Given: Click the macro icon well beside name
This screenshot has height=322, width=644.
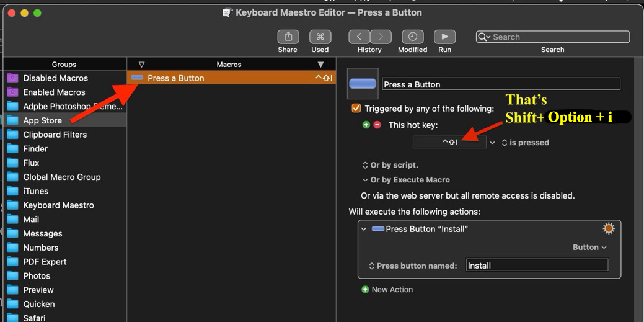Looking at the screenshot, I should (x=363, y=84).
